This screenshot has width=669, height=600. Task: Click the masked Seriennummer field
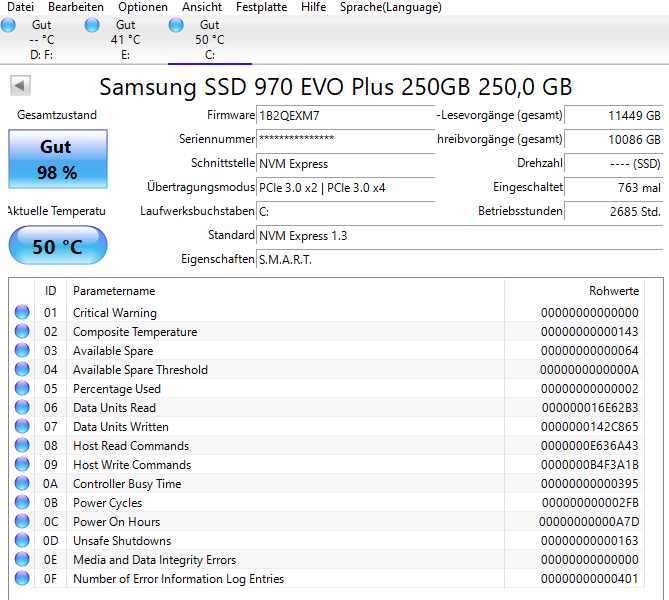pos(345,140)
